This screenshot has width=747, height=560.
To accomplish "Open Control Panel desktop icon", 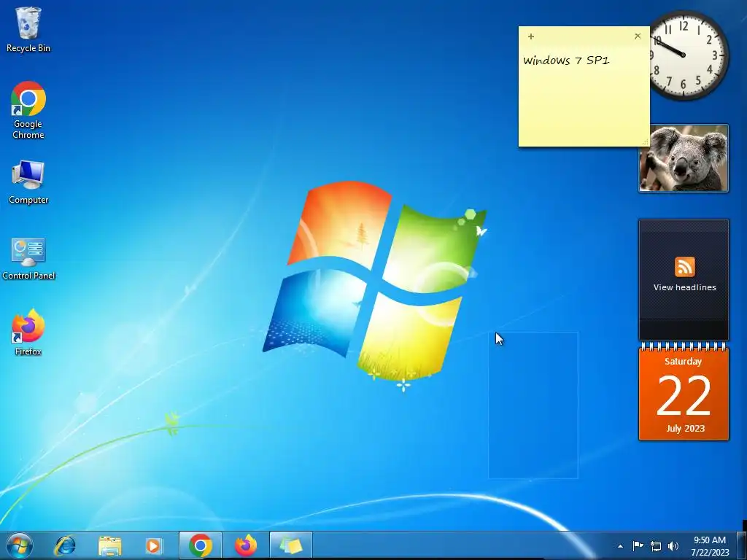I will [28, 259].
